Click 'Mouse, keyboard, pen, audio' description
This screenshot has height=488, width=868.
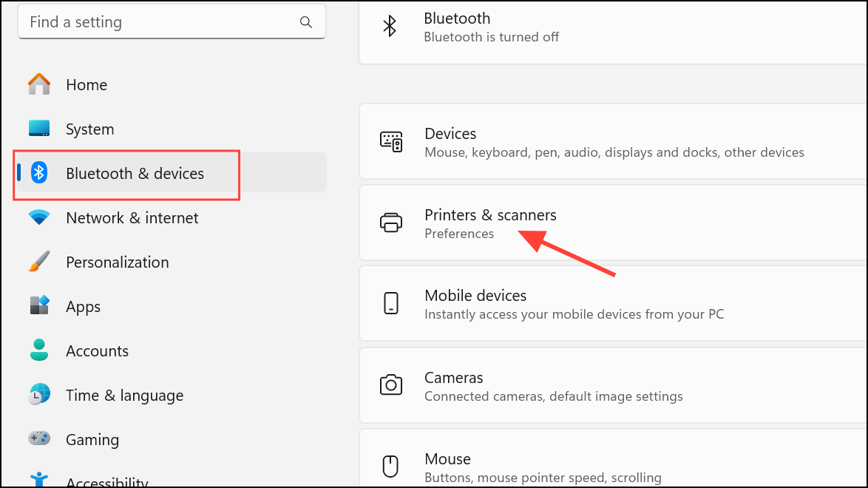[x=614, y=152]
